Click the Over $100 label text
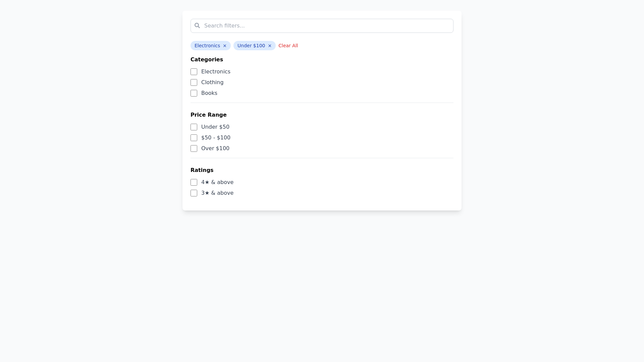This screenshot has height=362, width=644. point(215,148)
